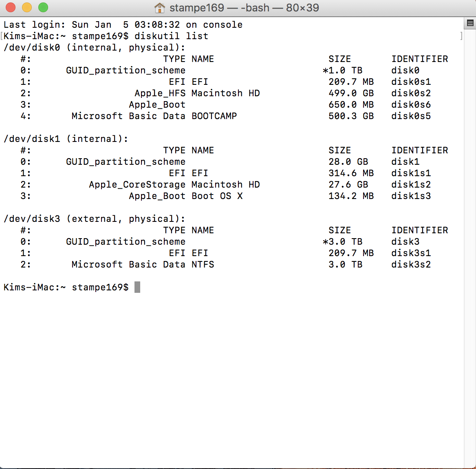Click the "disk0s5" identifier
Screen dimensions: 476x469
point(411,116)
